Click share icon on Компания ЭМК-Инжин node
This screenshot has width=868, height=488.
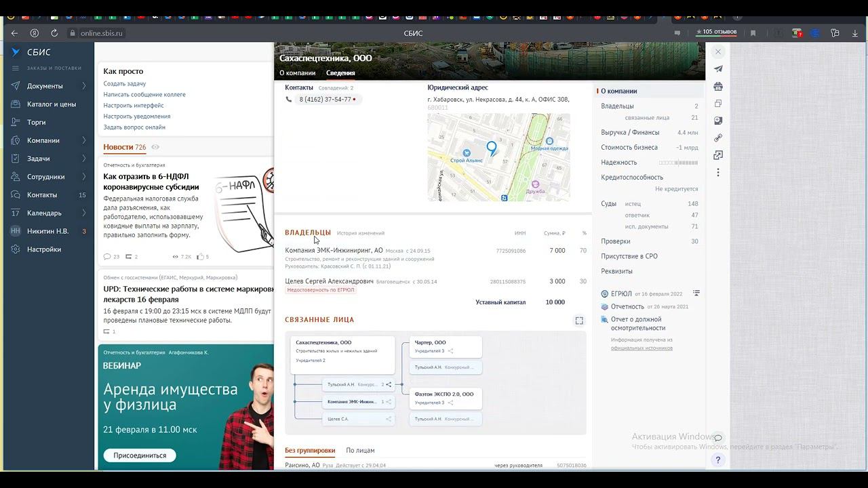click(x=389, y=402)
